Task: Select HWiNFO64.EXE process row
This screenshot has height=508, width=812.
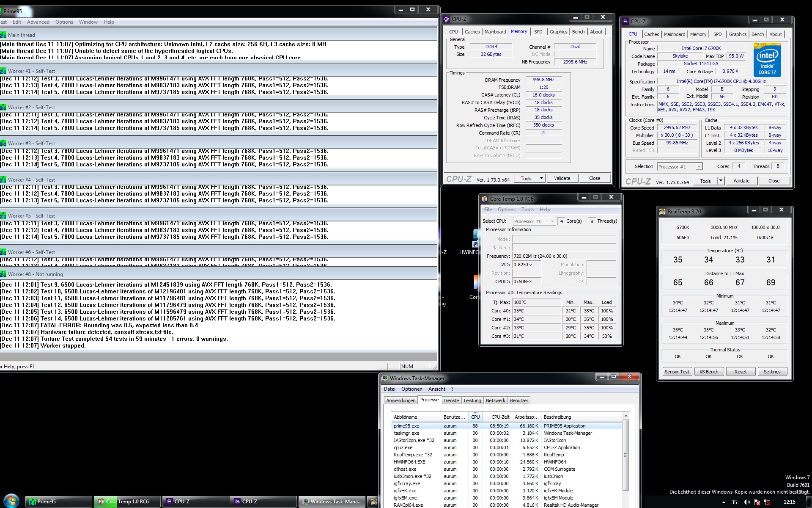Action: (x=507, y=462)
